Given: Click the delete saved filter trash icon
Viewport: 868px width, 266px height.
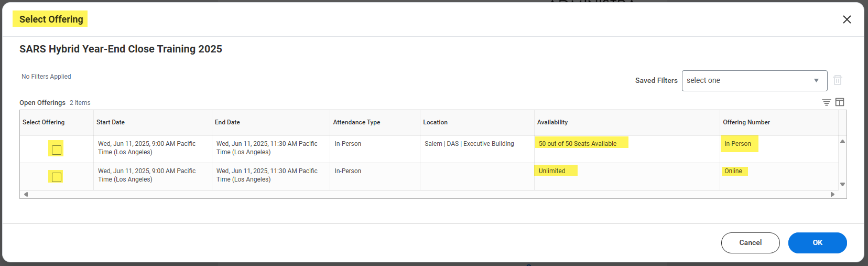Looking at the screenshot, I should click(x=838, y=80).
